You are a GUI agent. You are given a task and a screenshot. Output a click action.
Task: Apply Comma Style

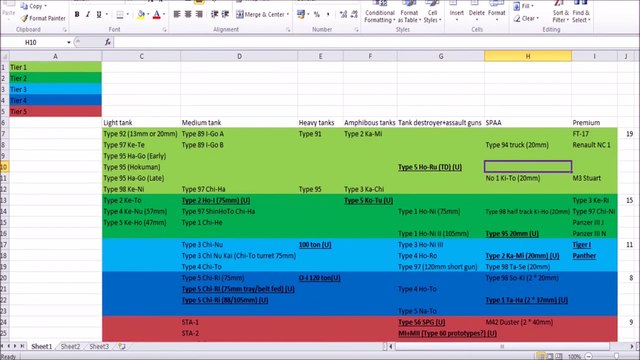click(328, 14)
